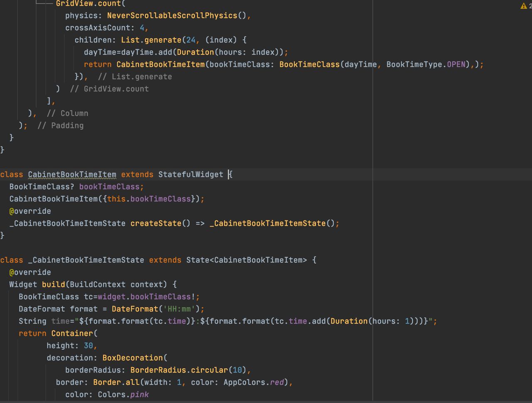532x403 pixels.
Task: Click BorderRadius.circular(10) value
Action: [x=188, y=370]
